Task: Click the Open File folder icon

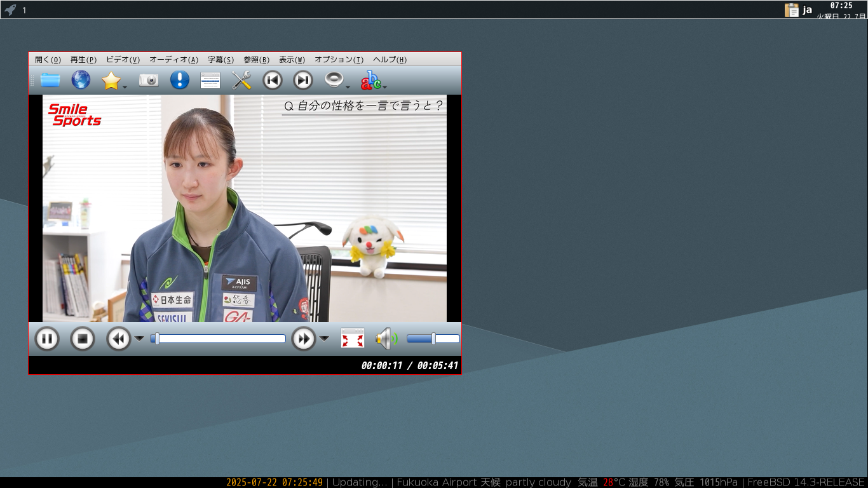Action: [50, 80]
